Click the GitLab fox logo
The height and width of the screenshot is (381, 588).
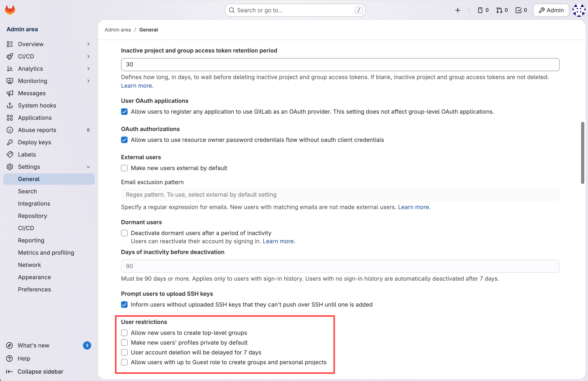[10, 10]
